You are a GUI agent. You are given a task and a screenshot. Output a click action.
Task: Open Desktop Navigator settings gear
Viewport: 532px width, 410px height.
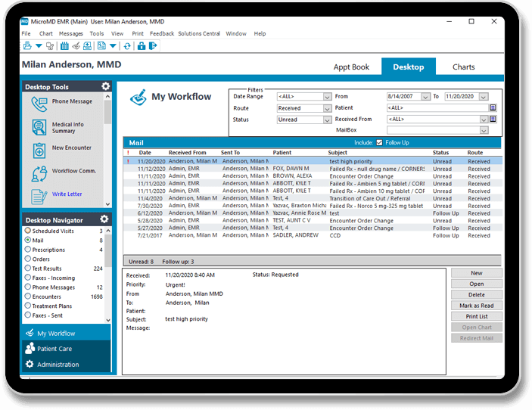pyautogui.click(x=104, y=219)
